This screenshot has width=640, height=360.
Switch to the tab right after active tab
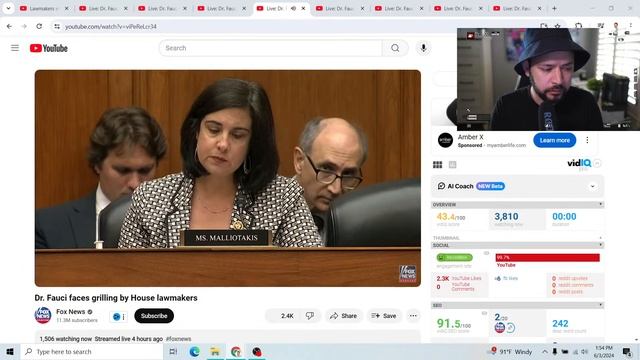coord(340,8)
